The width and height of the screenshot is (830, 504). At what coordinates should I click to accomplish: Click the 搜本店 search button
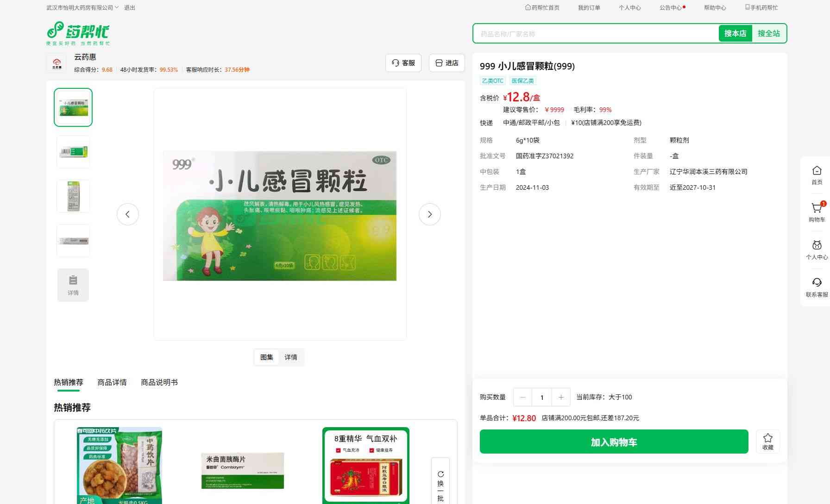click(x=735, y=33)
